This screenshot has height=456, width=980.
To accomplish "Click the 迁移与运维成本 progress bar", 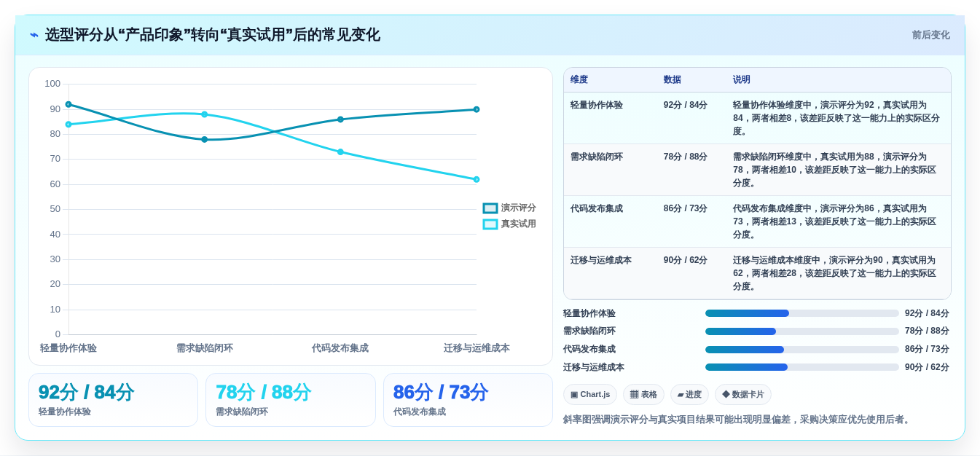I will click(802, 367).
